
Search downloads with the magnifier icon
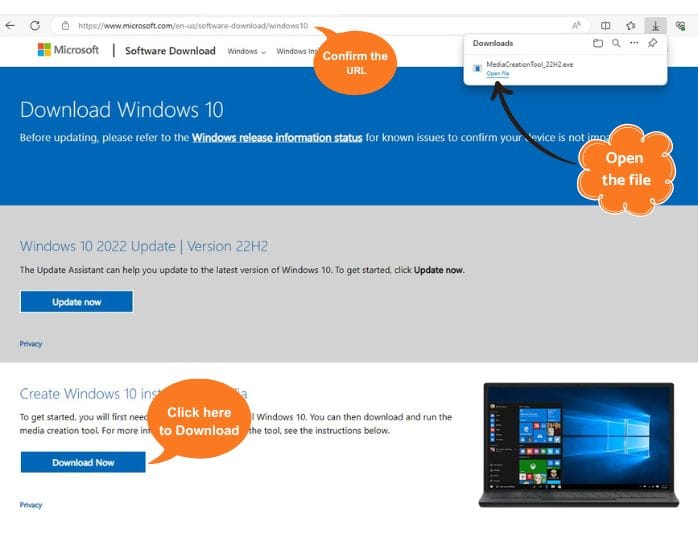point(616,43)
